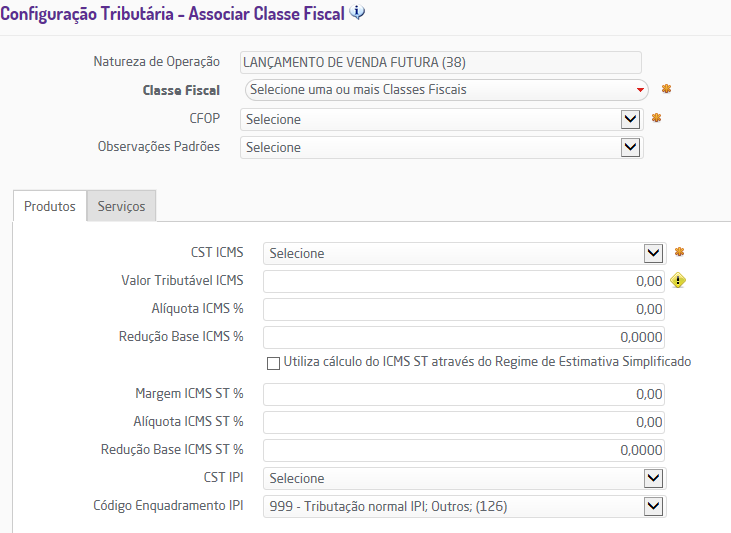
Task: Select the Produtos tab
Action: pyautogui.click(x=50, y=206)
